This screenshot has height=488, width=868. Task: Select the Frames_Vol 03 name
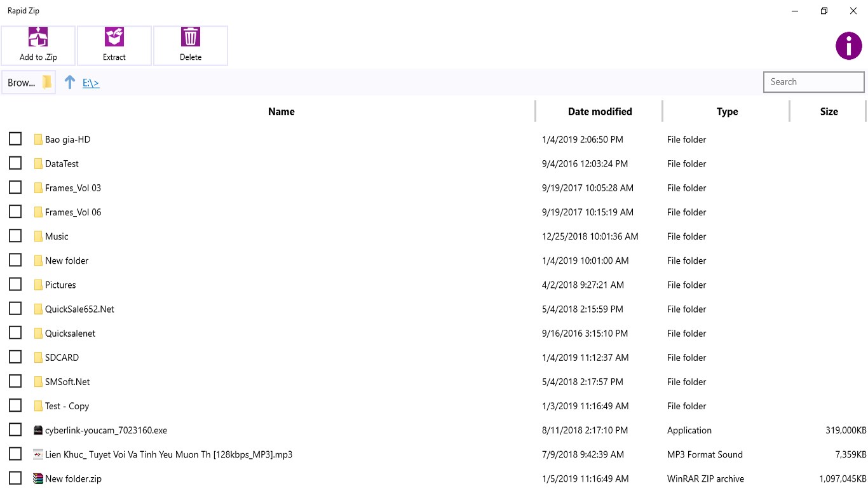73,187
